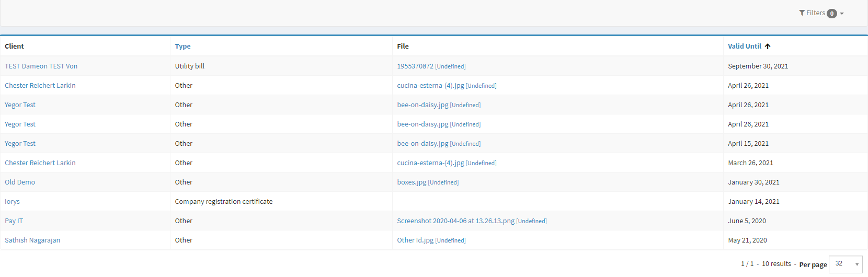Open bee-on-daisy.jpg in April 15, 2021 row
The width and height of the screenshot is (868, 277).
point(422,144)
